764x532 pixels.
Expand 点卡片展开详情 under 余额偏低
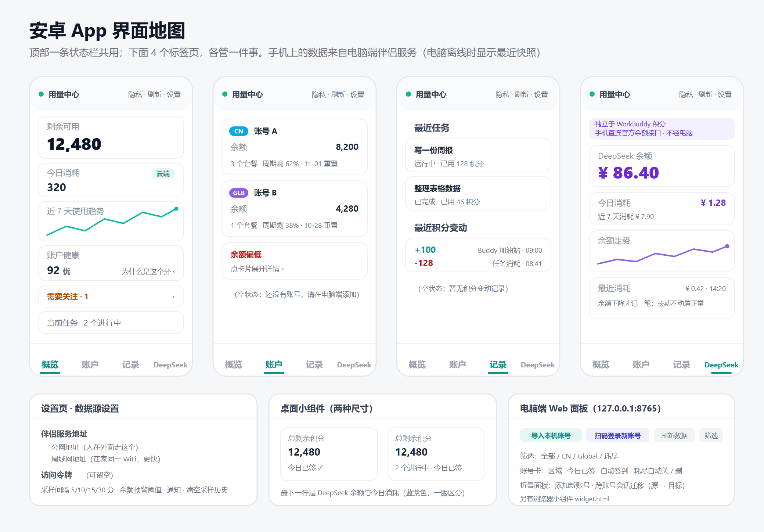tap(257, 269)
